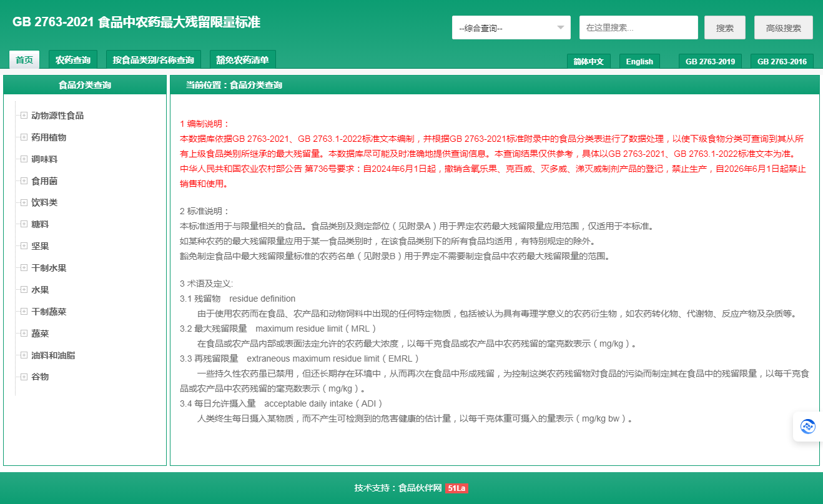Open the GB 2763-2019 version
This screenshot has width=823, height=504.
(711, 61)
